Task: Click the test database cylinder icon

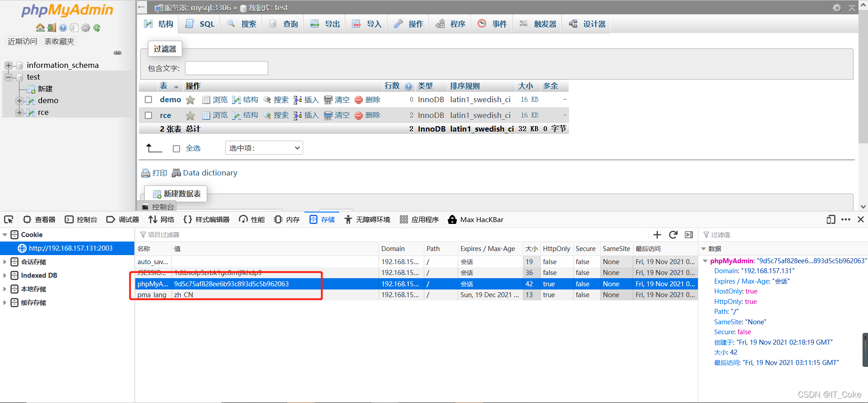Action: [x=19, y=77]
